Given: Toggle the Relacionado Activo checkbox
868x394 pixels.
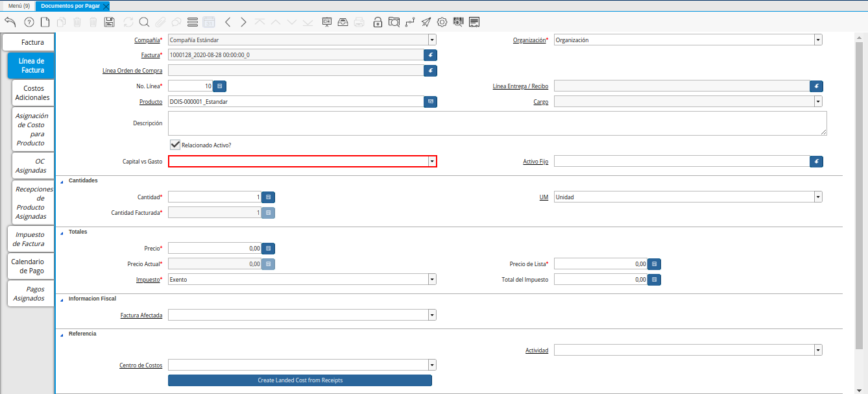Looking at the screenshot, I should (175, 145).
